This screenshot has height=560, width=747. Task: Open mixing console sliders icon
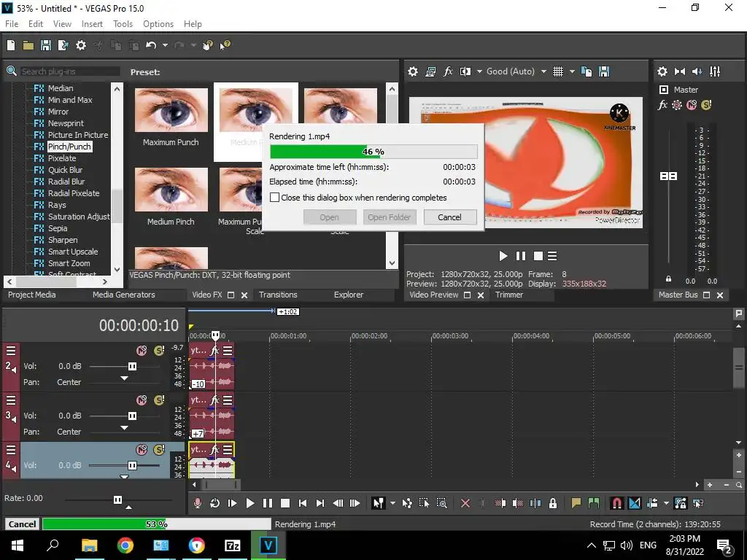click(x=715, y=71)
